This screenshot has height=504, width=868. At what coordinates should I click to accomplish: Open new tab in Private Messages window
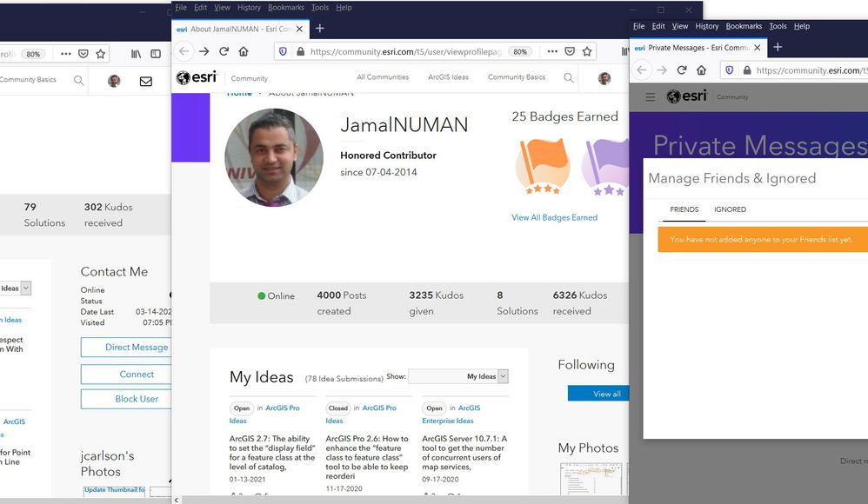[x=778, y=47]
